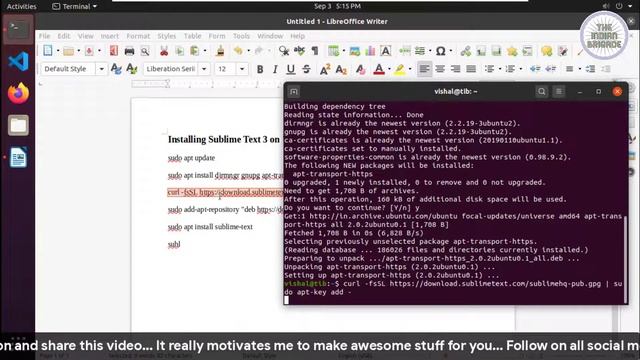
Task: Open the Default Style paragraph style dropdown
Action: point(101,69)
